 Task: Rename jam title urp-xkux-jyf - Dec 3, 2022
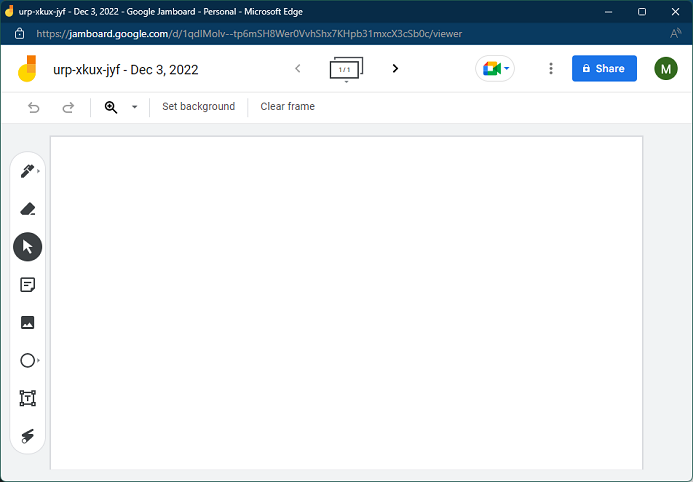pyautogui.click(x=126, y=70)
